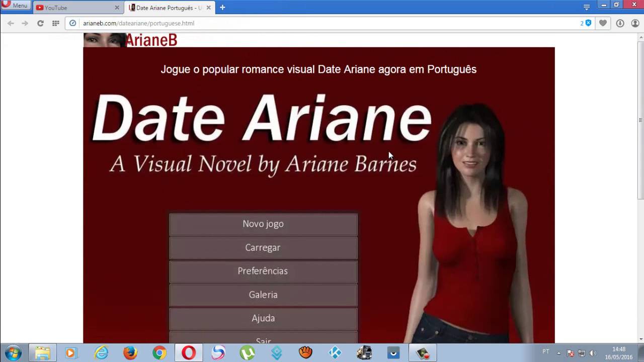Screen dimensions: 644x362
Task: Launch Internet Explorer from taskbar
Action: pos(101,353)
